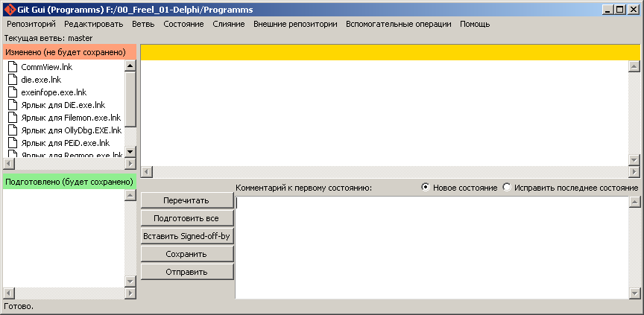Viewport: 644px width, 315px height.
Task: Click the icon beside Ярлык для OllyDbg.EXE.lnk
Action: pos(13,130)
